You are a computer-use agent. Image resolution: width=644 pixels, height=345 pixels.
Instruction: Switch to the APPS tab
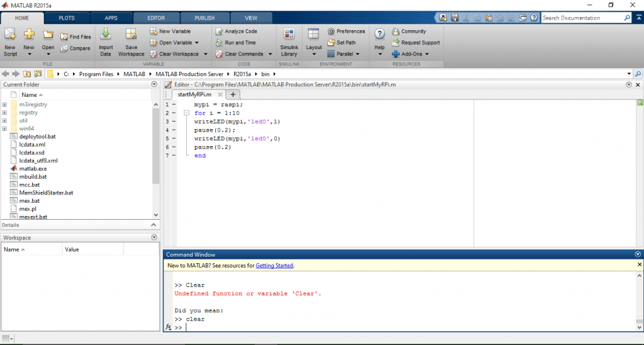[x=111, y=18]
